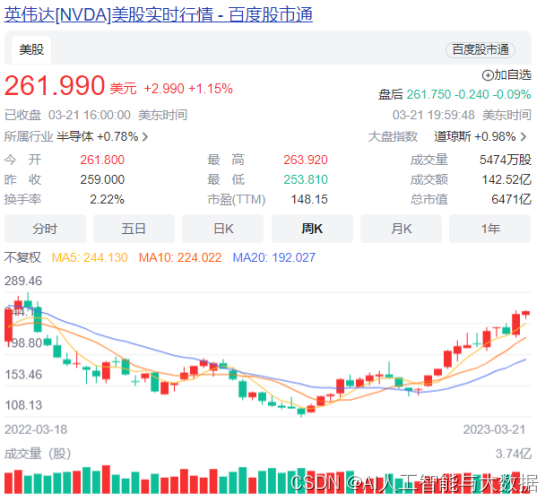Click the first tall red candlestick
554x503 pixels.
pos(8,325)
